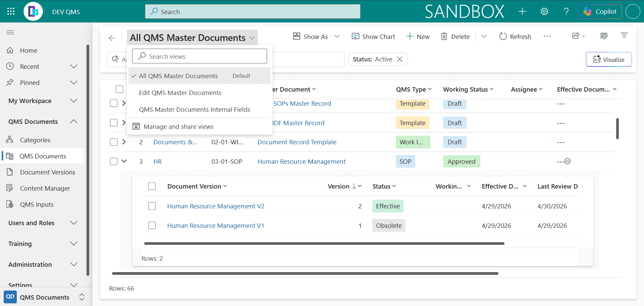This screenshot has height=306, width=644.
Task: Expand Users and Roles sidebar group
Action: (74, 223)
